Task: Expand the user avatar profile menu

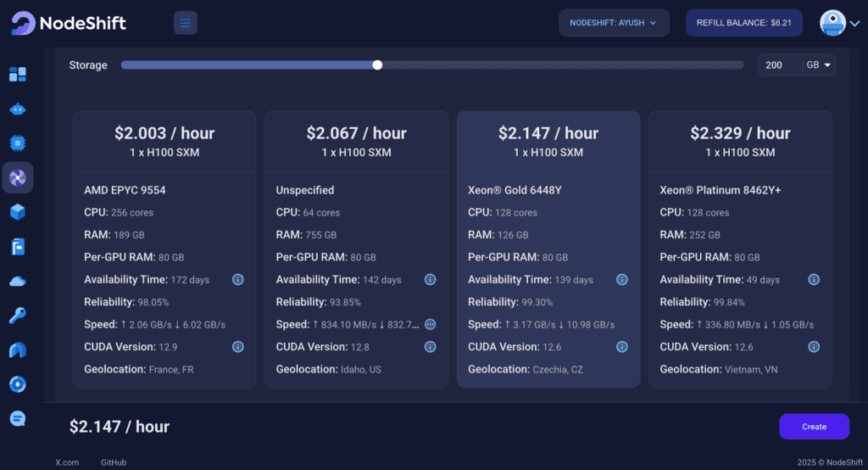Action: click(839, 23)
